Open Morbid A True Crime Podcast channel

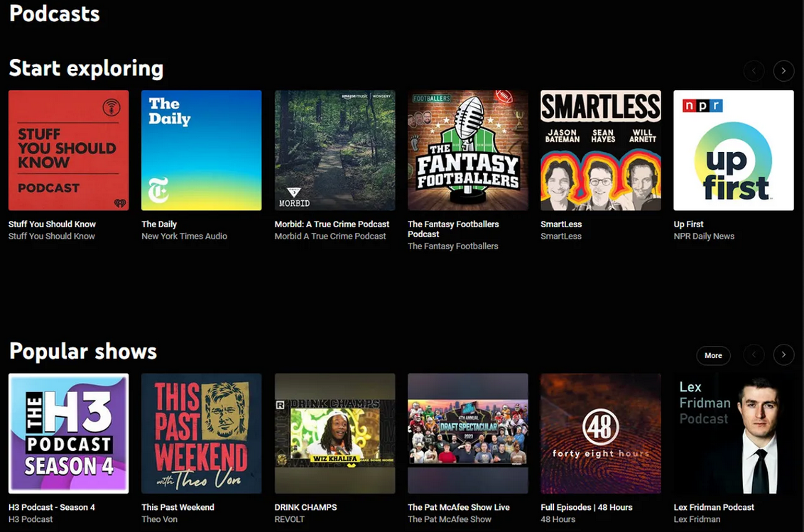(x=330, y=236)
